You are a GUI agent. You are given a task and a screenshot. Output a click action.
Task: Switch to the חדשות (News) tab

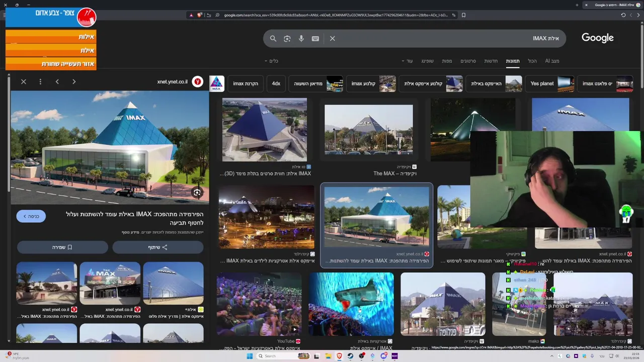coord(491,61)
